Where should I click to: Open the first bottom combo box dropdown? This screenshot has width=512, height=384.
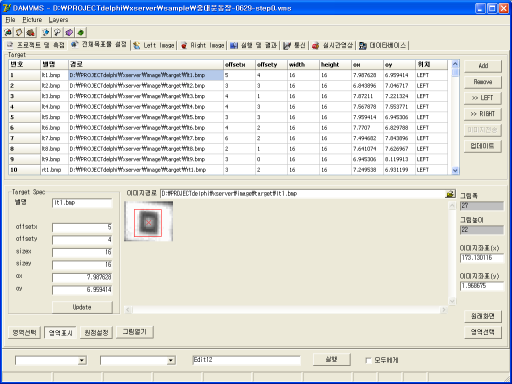coord(82,360)
